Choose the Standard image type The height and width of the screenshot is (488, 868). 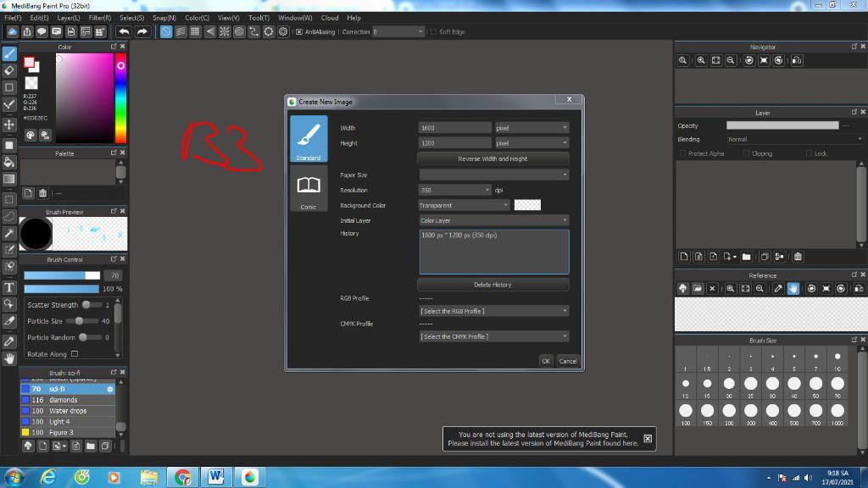click(x=309, y=139)
